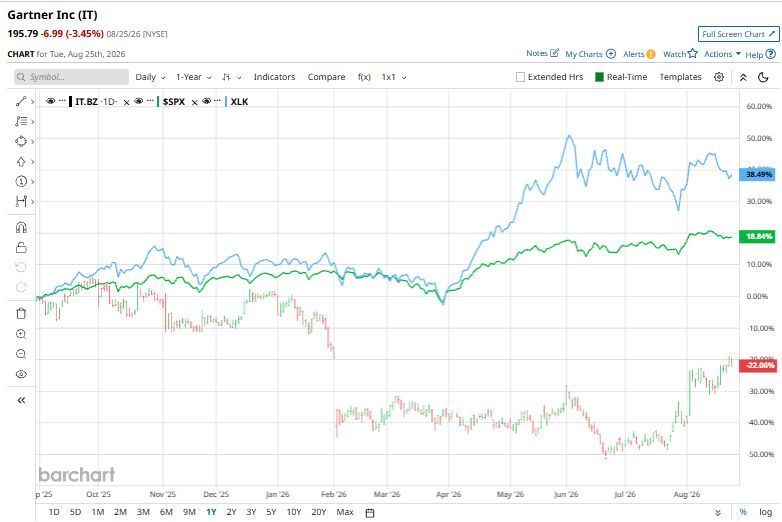Select the shapes drawing tool
Viewport: 782px width, 522px height.
pyautogui.click(x=20, y=141)
